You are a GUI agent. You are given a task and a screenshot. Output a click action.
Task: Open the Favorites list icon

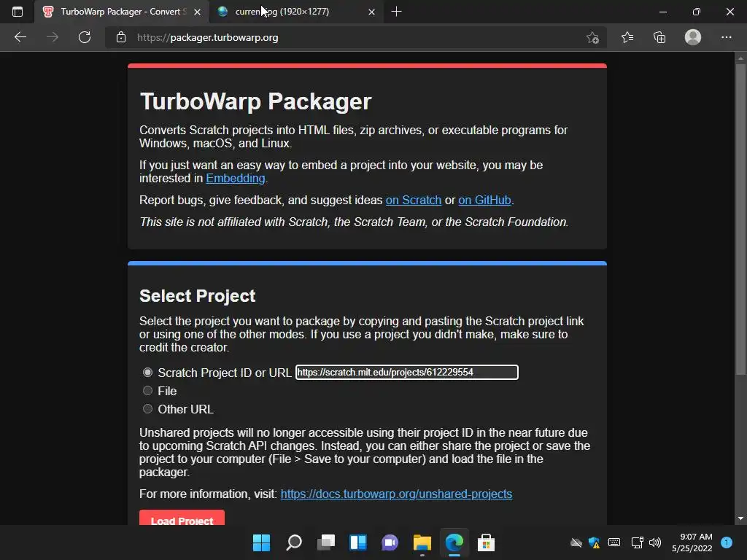(x=627, y=37)
